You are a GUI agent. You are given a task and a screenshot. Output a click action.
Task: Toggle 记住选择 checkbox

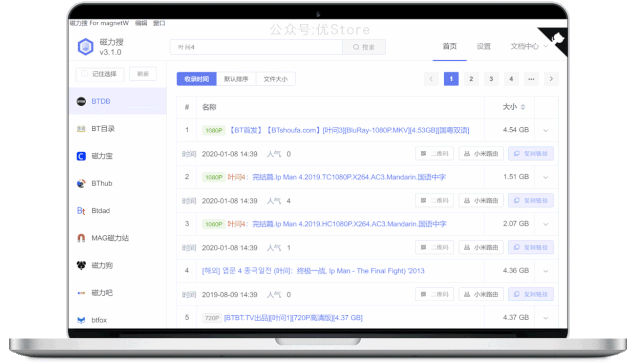coord(84,74)
